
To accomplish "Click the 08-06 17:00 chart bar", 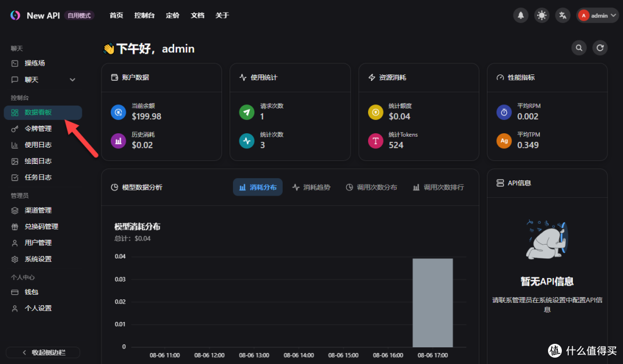I will pos(433,303).
